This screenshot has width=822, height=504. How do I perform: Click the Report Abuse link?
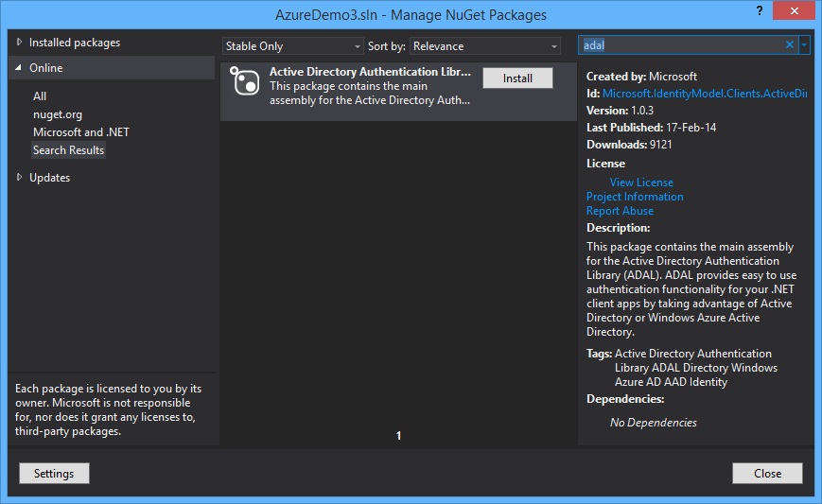pyautogui.click(x=620, y=211)
